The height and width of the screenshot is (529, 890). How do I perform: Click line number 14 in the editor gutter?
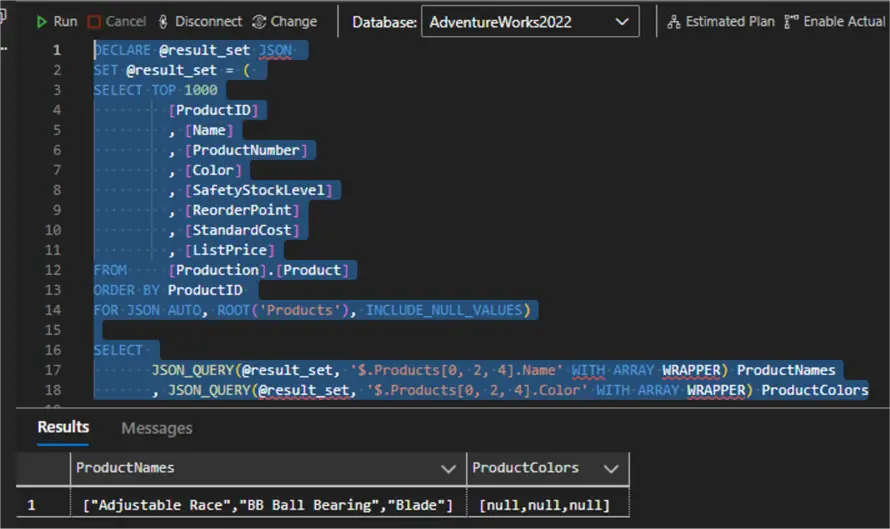53,310
